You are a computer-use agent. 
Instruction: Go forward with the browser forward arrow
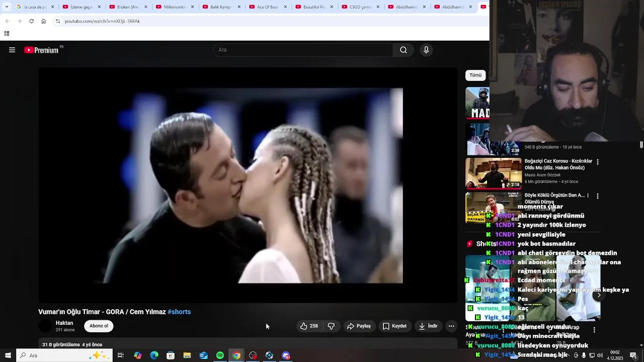click(x=19, y=21)
